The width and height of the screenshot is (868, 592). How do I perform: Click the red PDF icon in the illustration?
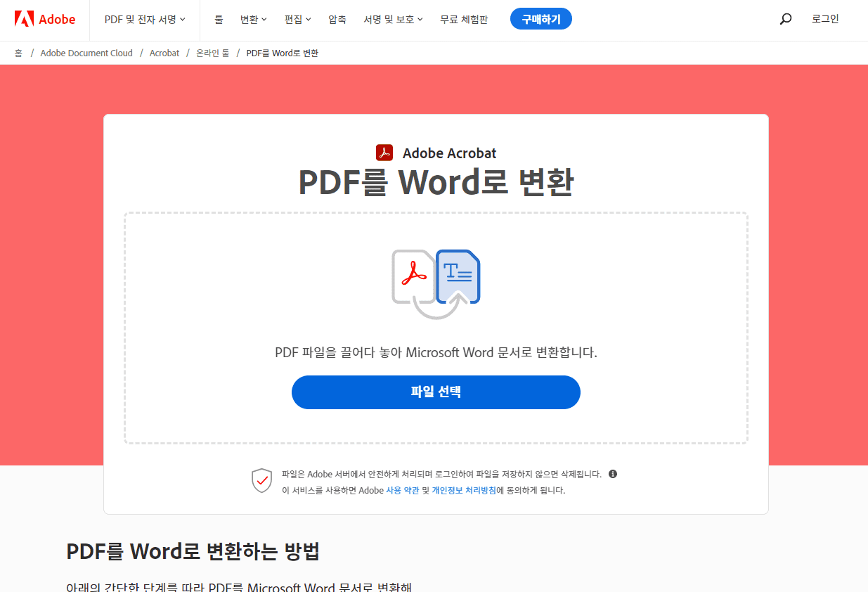415,276
